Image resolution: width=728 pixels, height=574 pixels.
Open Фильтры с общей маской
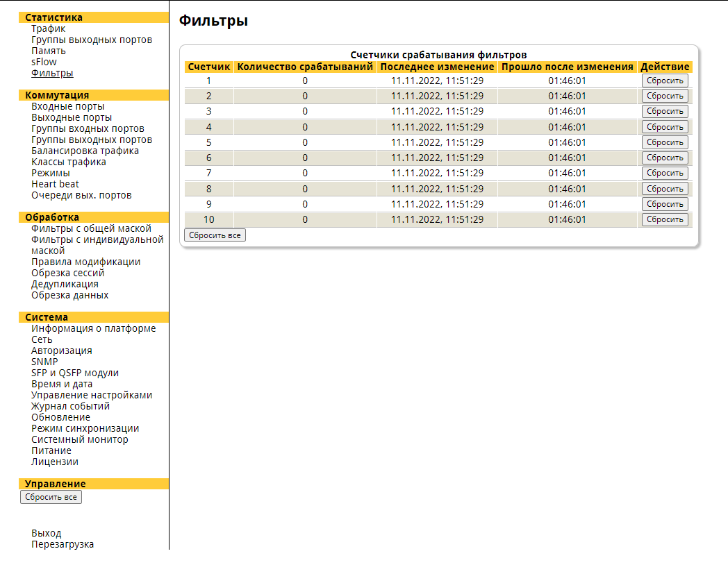[91, 229]
